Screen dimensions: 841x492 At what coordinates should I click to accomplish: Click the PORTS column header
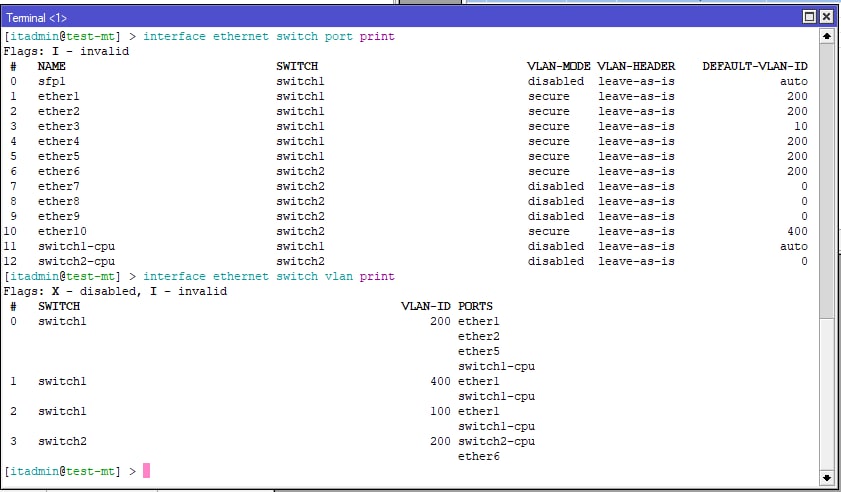(x=475, y=306)
